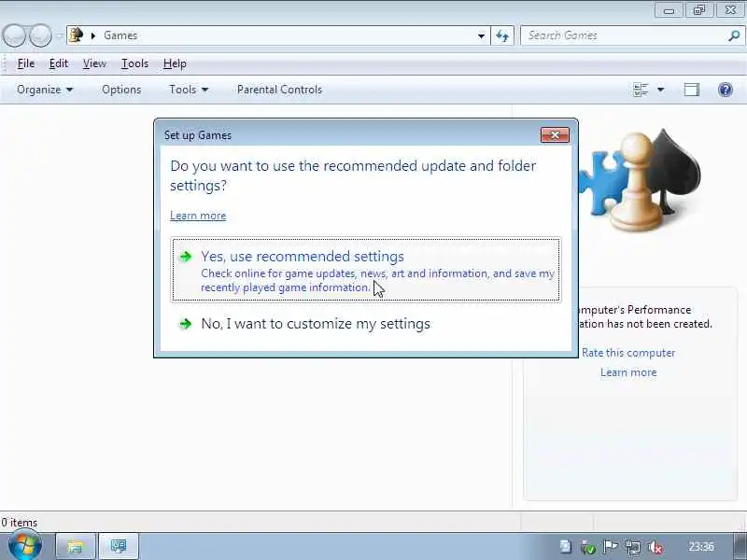Open the File menu
Screen dimensions: 747x560
pyautogui.click(x=26, y=63)
